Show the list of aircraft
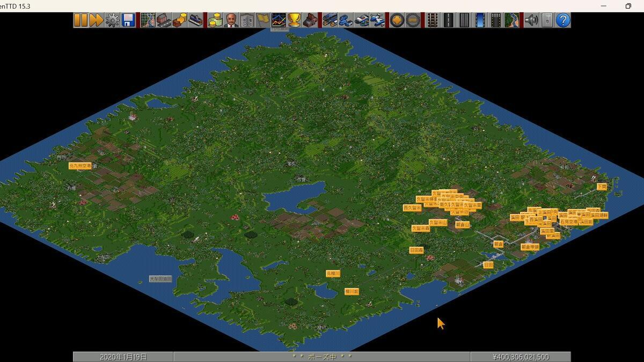Viewport: 644px width, 362px height. point(378,20)
